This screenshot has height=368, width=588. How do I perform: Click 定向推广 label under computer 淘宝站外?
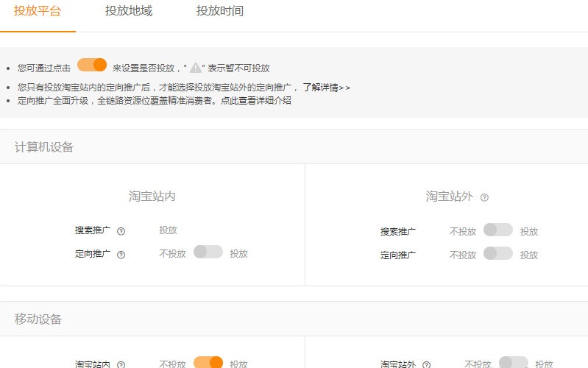pyautogui.click(x=398, y=255)
